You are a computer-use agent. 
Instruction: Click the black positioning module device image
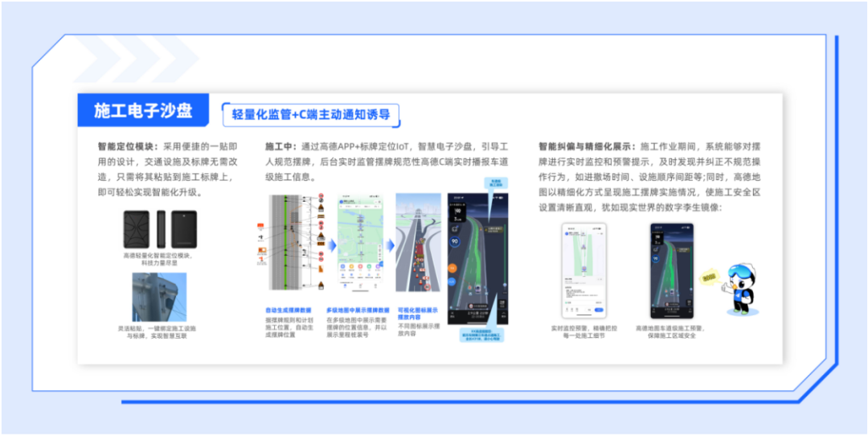pos(158,229)
